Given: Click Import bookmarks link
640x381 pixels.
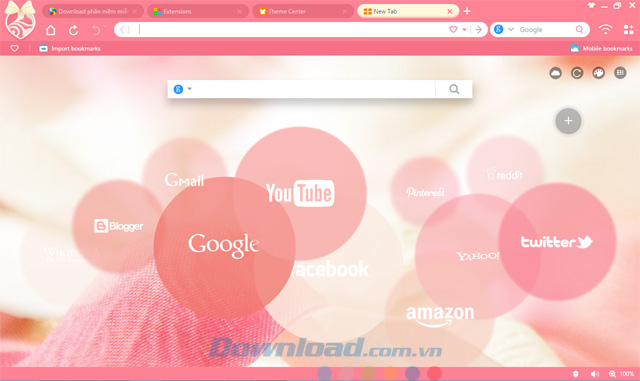Looking at the screenshot, I should (70, 48).
